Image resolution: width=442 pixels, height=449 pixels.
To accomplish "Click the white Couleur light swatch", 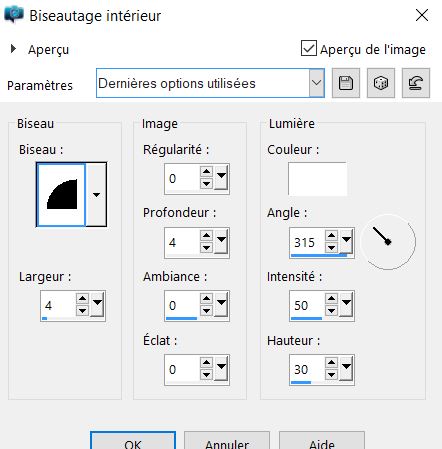I will [318, 179].
